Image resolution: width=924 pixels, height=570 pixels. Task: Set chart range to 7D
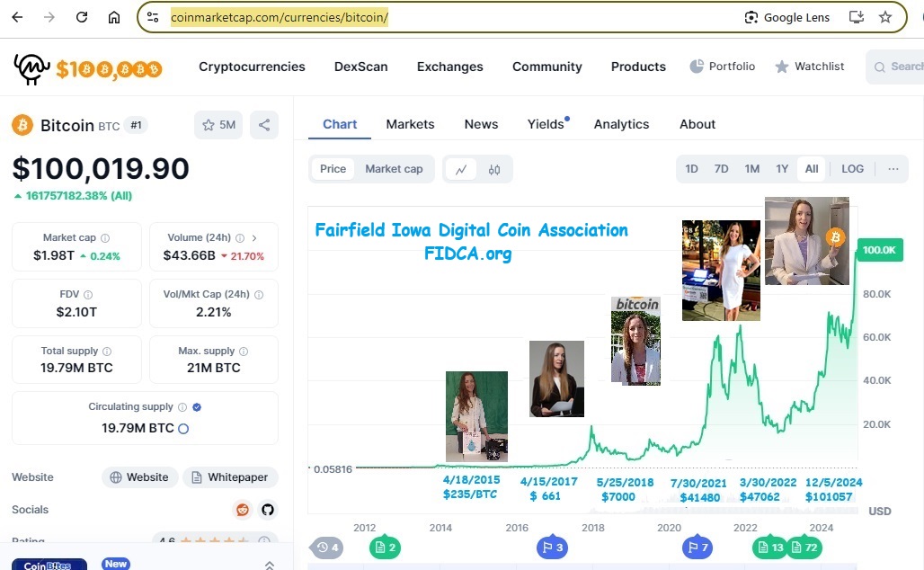pos(721,169)
